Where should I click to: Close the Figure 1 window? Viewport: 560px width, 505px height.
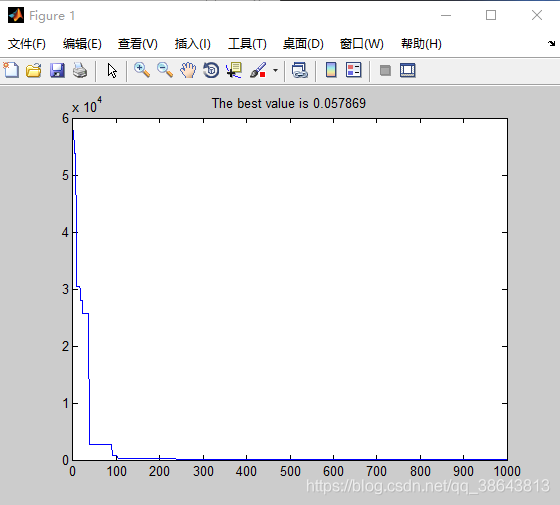click(537, 15)
